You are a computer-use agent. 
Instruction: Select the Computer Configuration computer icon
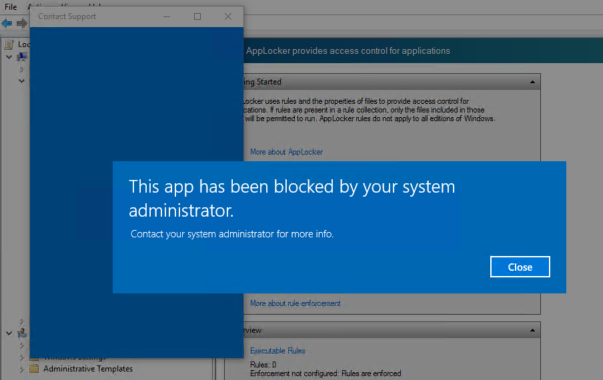pyautogui.click(x=22, y=57)
